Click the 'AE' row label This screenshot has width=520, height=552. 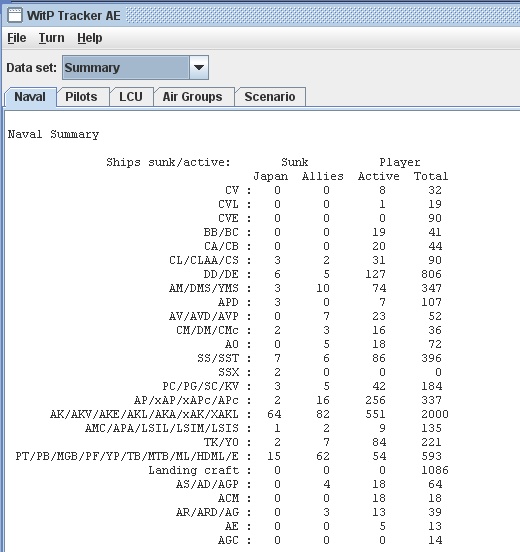[x=232, y=526]
